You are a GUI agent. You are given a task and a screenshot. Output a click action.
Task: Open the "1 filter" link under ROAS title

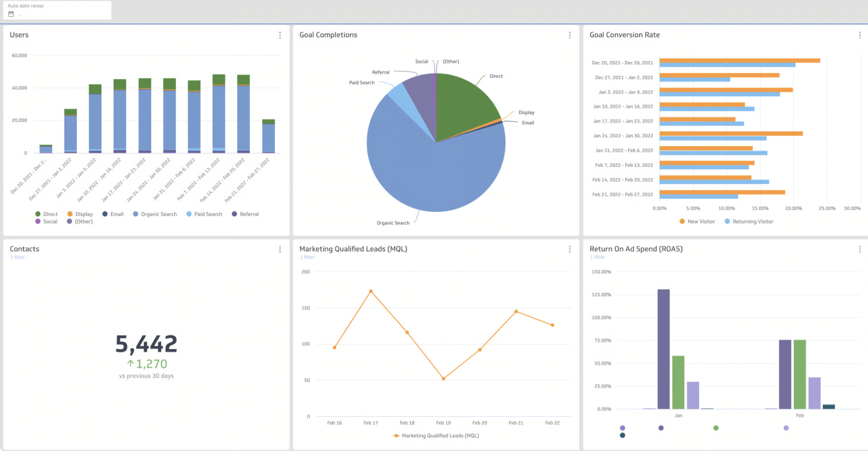(x=597, y=257)
